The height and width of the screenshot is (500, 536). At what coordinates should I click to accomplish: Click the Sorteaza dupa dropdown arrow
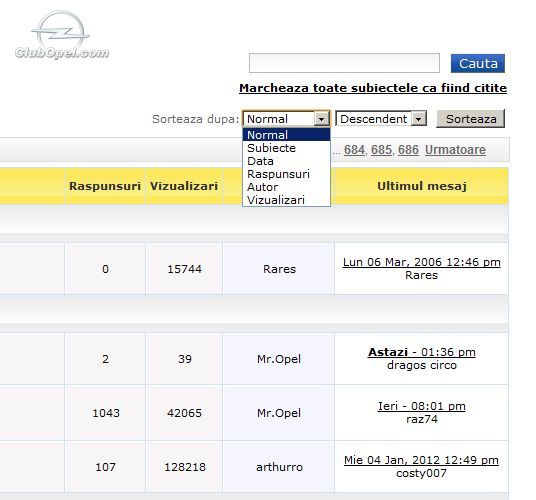(x=321, y=119)
